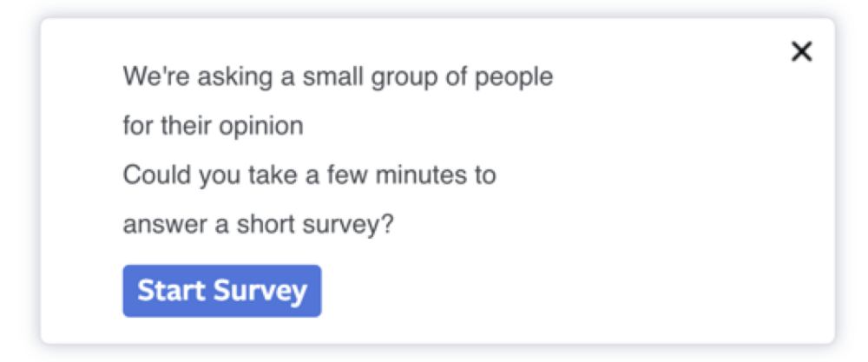The width and height of the screenshot is (868, 362).
Task: Click the Start Survey button
Action: 222,291
